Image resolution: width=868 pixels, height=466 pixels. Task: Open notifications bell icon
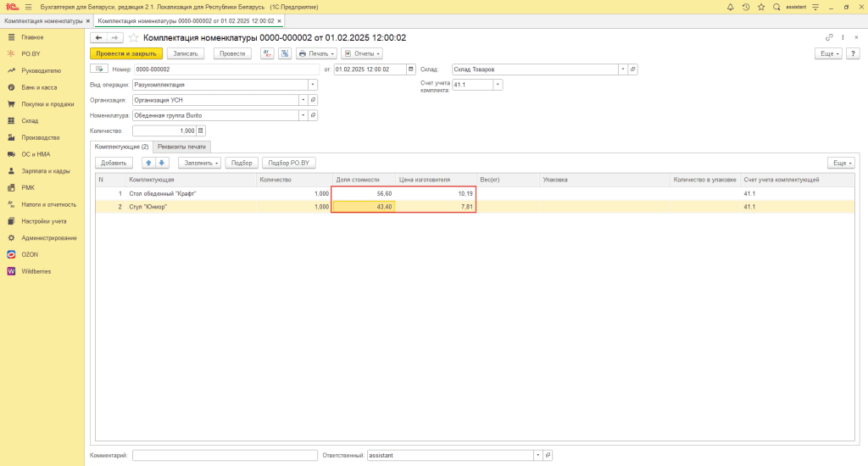(730, 7)
